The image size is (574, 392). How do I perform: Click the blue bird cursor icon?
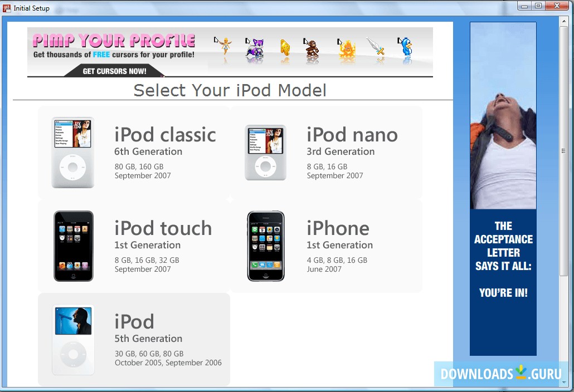click(x=406, y=46)
